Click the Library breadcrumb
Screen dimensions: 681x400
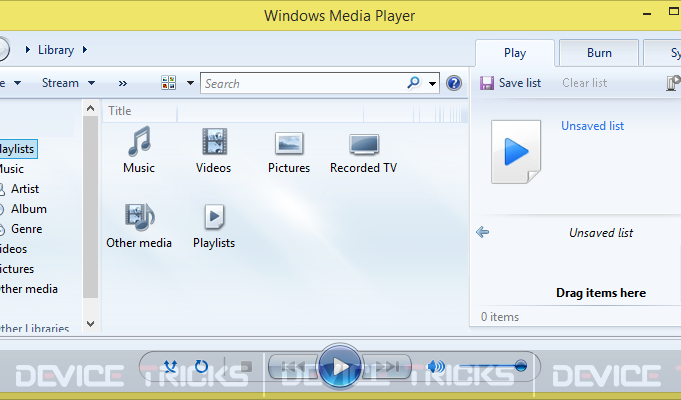(x=56, y=50)
